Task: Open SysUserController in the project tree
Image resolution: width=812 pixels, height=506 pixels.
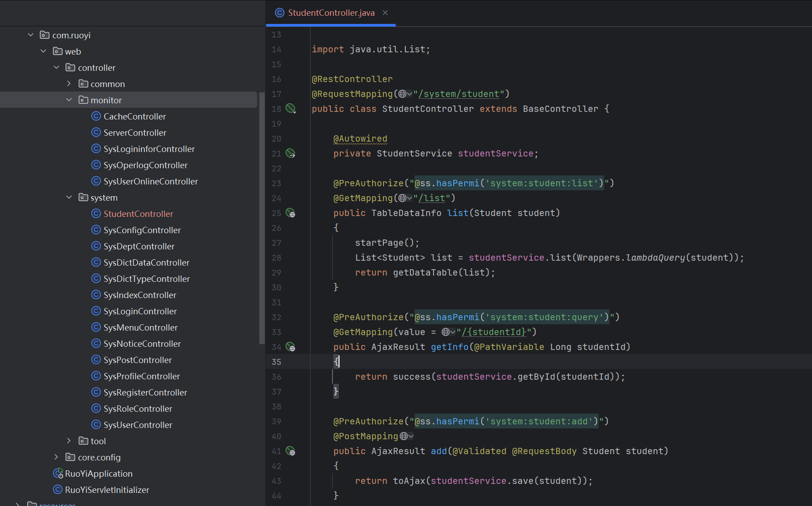Action: pyautogui.click(x=138, y=425)
